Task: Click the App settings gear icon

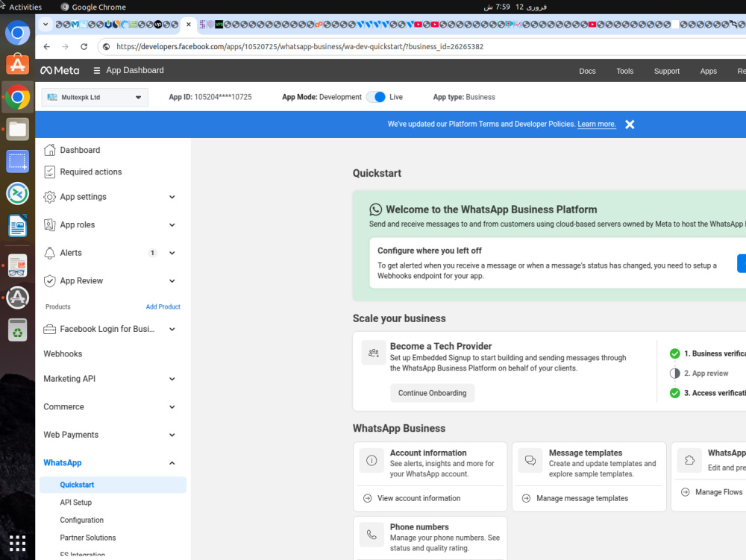Action: coord(49,197)
